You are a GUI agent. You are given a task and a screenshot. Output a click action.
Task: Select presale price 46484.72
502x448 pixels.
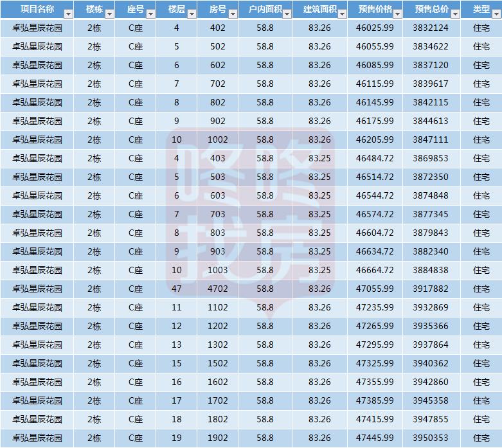[x=375, y=158]
